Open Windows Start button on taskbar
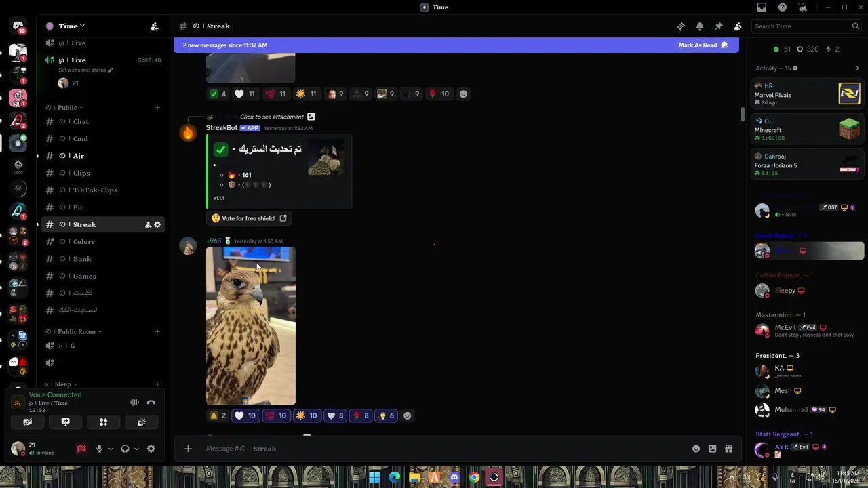 (374, 477)
